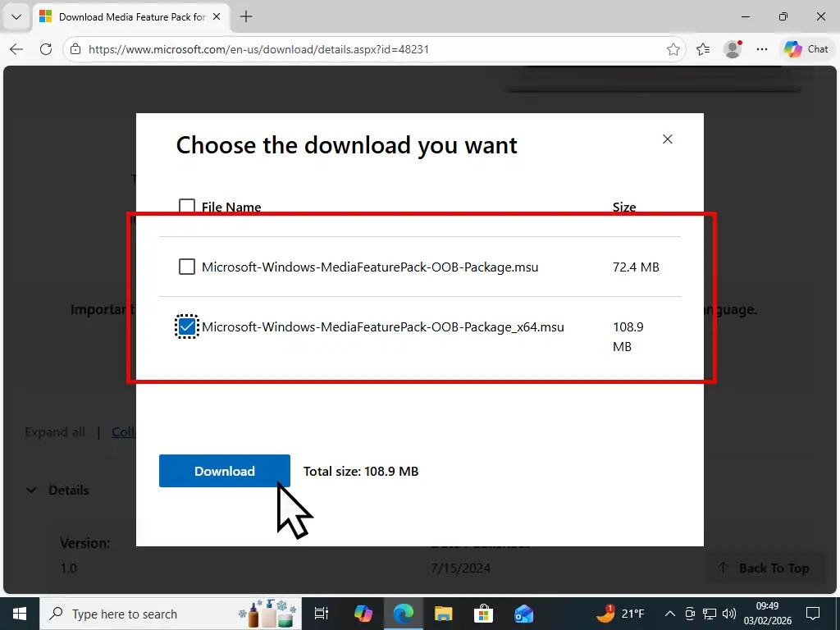Open the tab list dropdown chevron

[x=16, y=16]
